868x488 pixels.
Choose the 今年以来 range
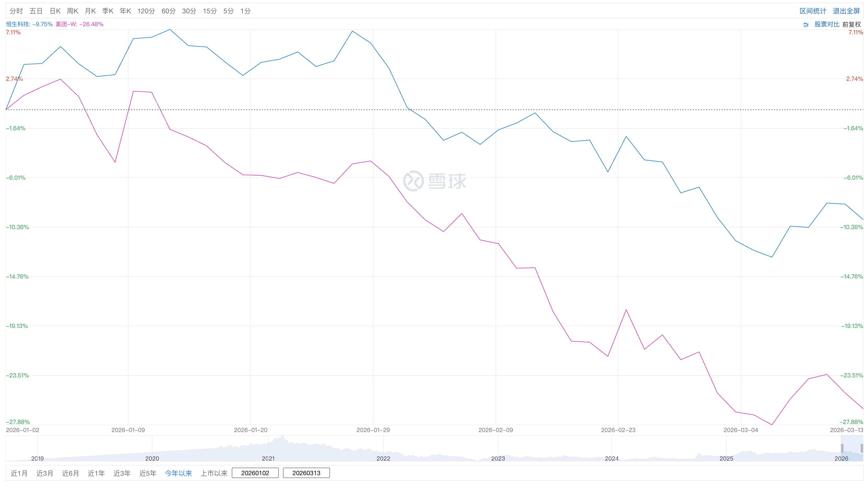pos(178,473)
